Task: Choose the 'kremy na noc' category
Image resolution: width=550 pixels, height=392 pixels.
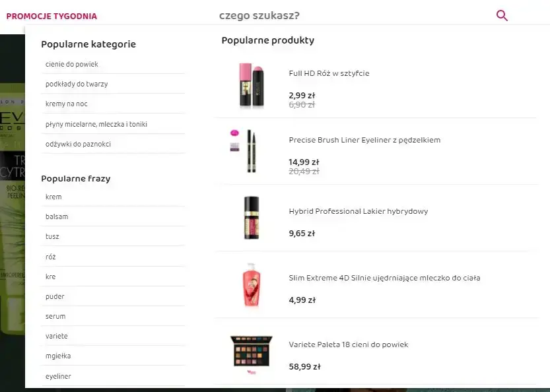Action: click(x=67, y=104)
